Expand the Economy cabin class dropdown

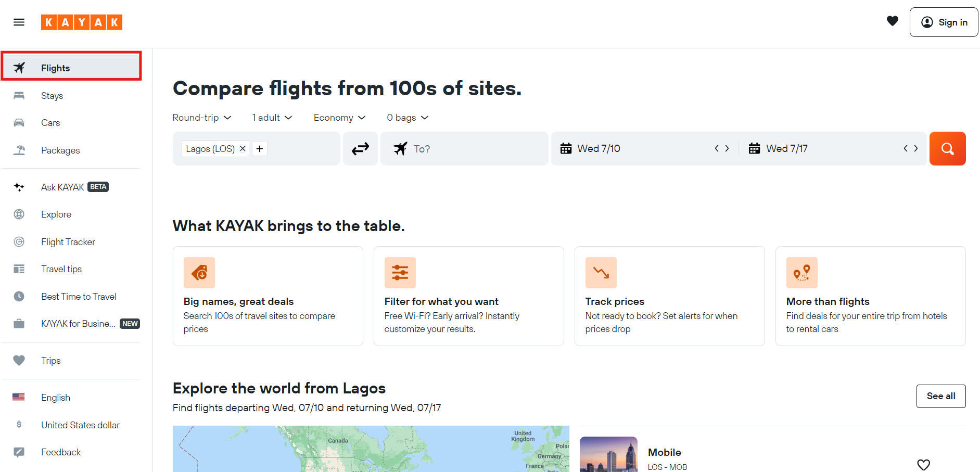pos(340,118)
